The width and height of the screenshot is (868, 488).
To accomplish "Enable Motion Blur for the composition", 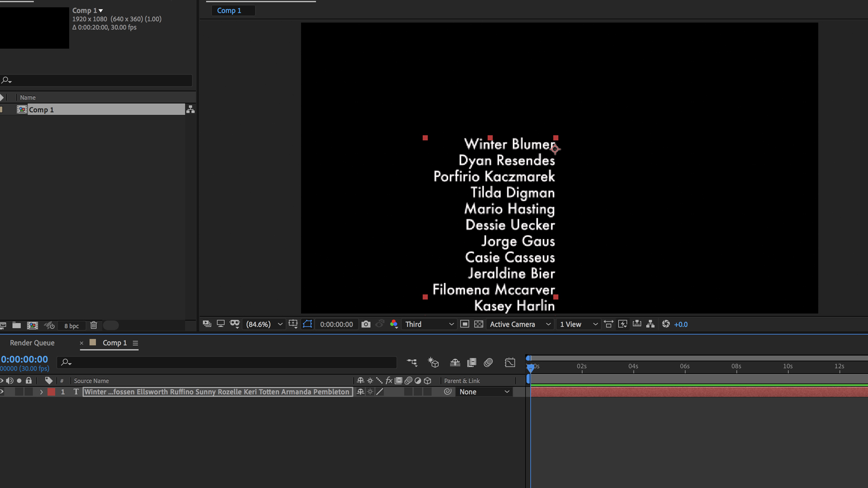I will [x=488, y=362].
